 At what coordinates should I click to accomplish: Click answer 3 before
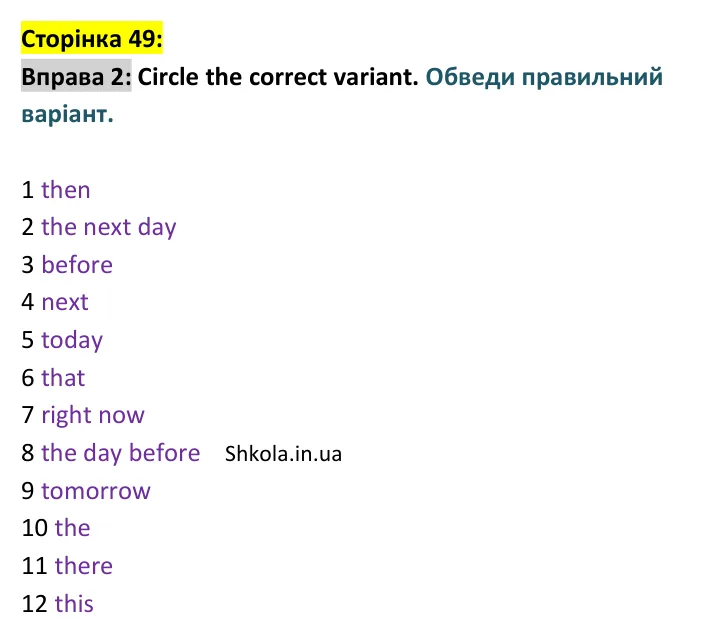tap(77, 265)
